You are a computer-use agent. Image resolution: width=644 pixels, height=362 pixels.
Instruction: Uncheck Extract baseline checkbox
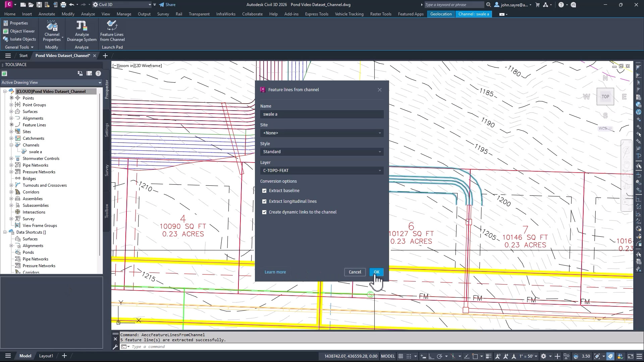pyautogui.click(x=264, y=191)
